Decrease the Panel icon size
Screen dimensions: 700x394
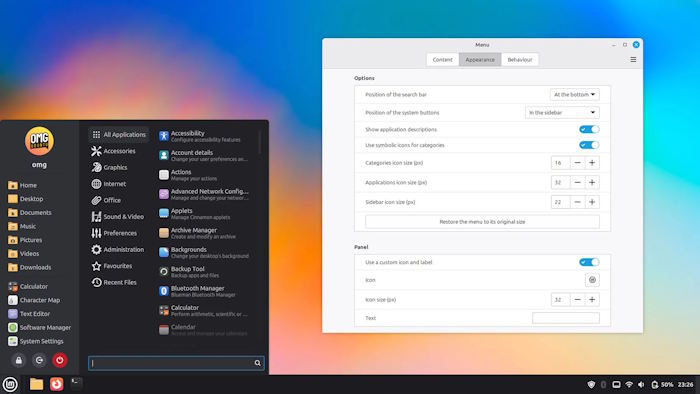click(x=577, y=300)
